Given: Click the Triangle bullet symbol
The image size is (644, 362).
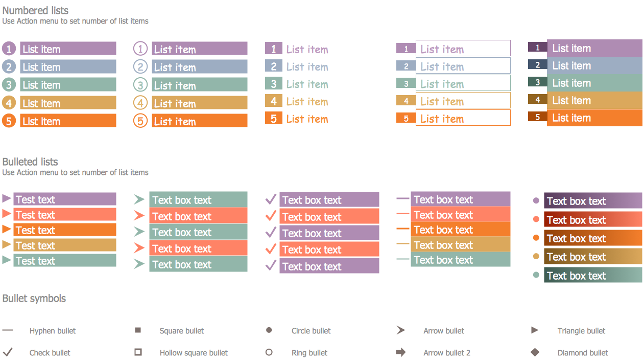Looking at the screenshot, I should 535,330.
